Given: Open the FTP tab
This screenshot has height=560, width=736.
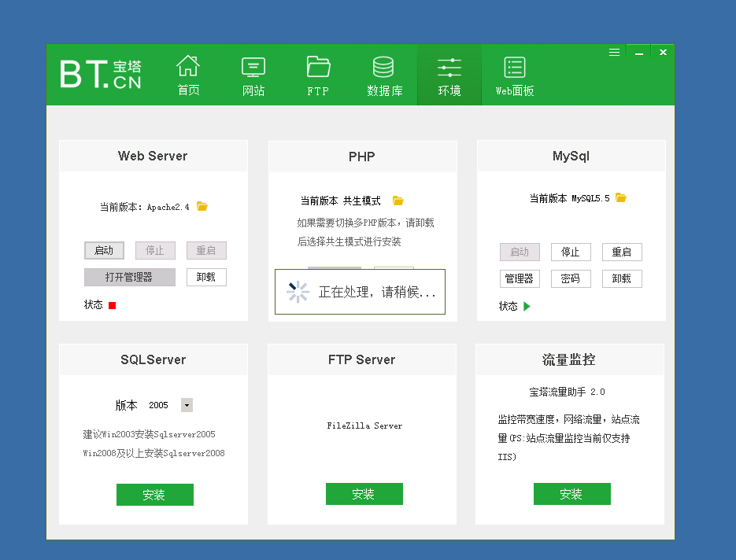Looking at the screenshot, I should [318, 75].
